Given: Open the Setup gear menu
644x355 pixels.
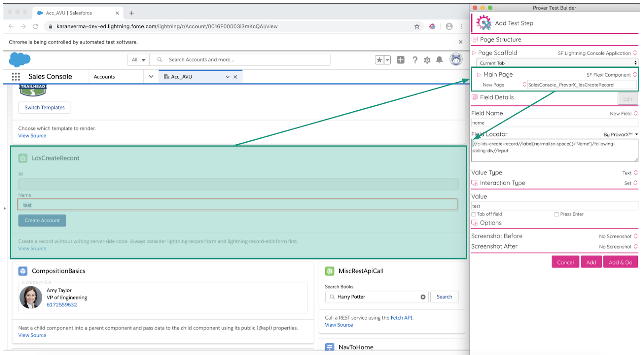Looking at the screenshot, I should click(427, 60).
